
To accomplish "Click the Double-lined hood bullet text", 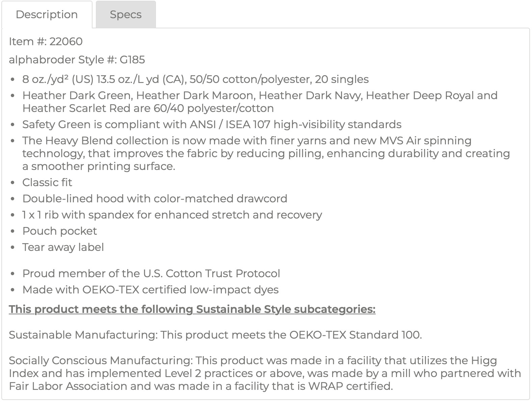I will (155, 199).
